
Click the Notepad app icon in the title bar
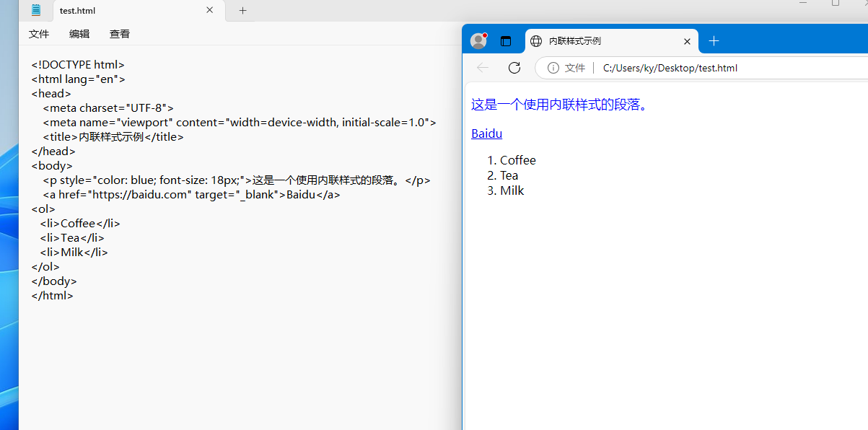coord(36,10)
